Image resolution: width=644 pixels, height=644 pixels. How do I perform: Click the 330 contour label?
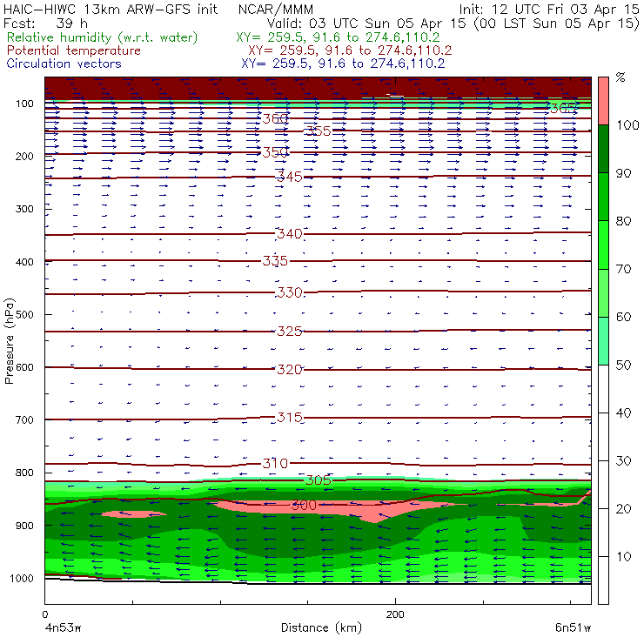point(290,292)
